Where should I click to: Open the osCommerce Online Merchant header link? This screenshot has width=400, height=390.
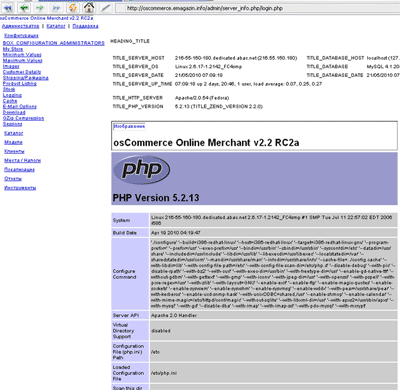pos(47,18)
